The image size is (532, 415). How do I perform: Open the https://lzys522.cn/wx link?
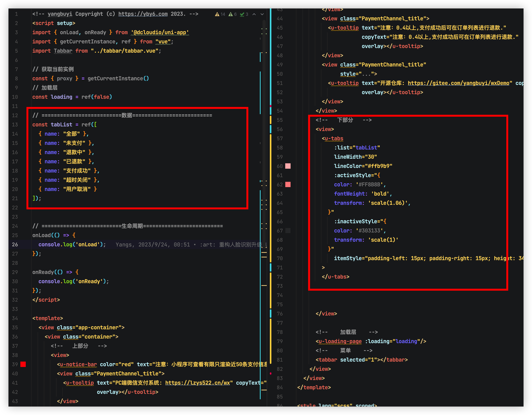[x=197, y=383]
